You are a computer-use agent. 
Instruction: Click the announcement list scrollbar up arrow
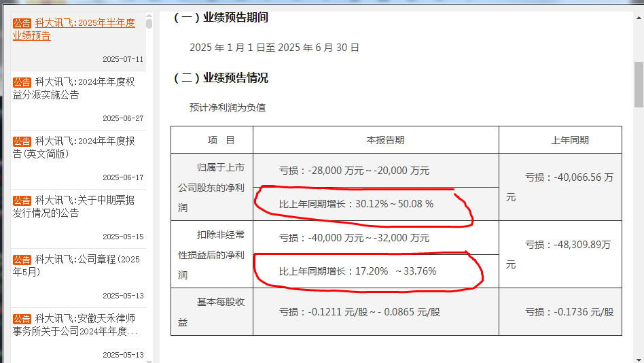[149, 15]
